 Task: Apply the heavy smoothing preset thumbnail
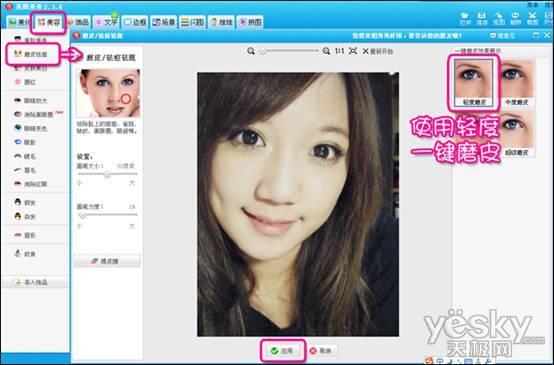pos(517,134)
